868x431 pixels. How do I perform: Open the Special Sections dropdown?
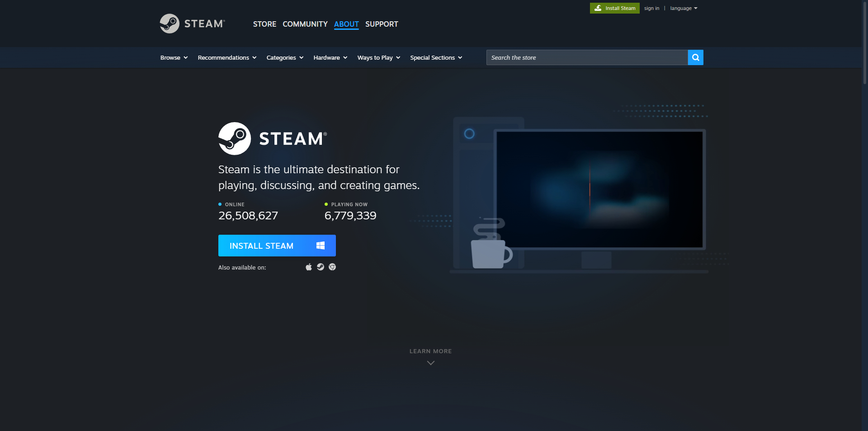pos(436,57)
